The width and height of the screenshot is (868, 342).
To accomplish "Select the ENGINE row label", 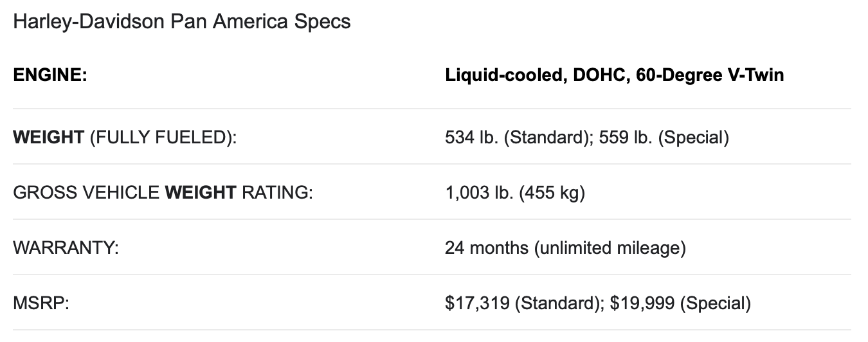I will (50, 75).
